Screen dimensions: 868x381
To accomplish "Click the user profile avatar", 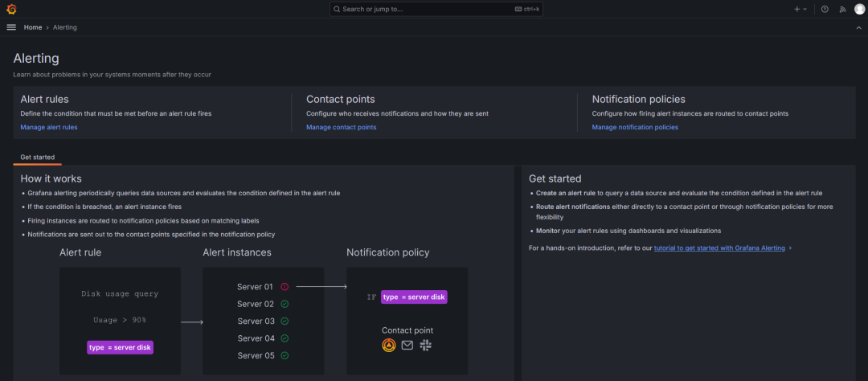I will 859,9.
